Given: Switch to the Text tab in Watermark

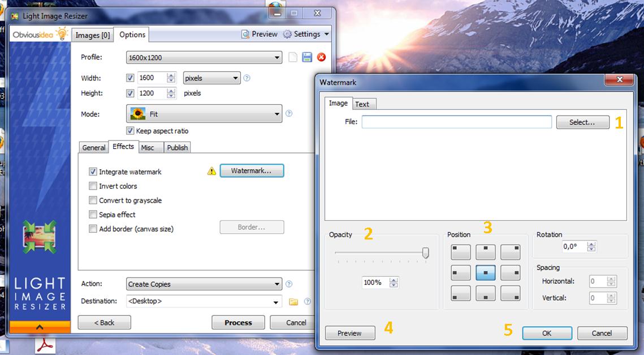Looking at the screenshot, I should pos(362,104).
